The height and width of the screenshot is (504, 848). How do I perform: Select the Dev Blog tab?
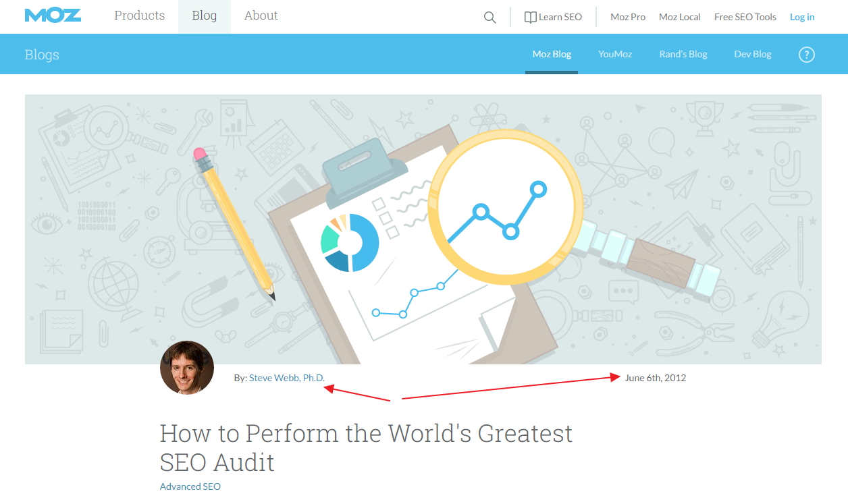pyautogui.click(x=753, y=54)
